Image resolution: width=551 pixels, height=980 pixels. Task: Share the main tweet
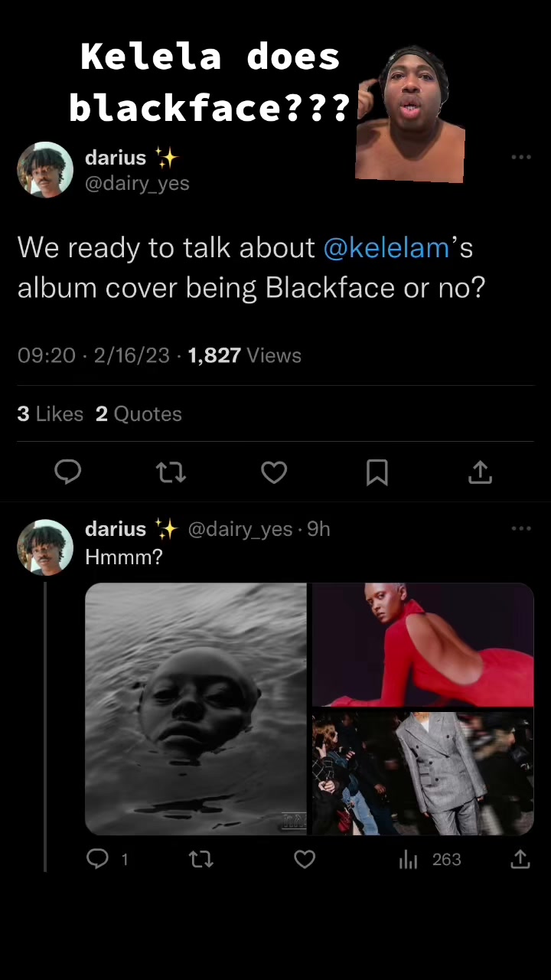coord(480,472)
